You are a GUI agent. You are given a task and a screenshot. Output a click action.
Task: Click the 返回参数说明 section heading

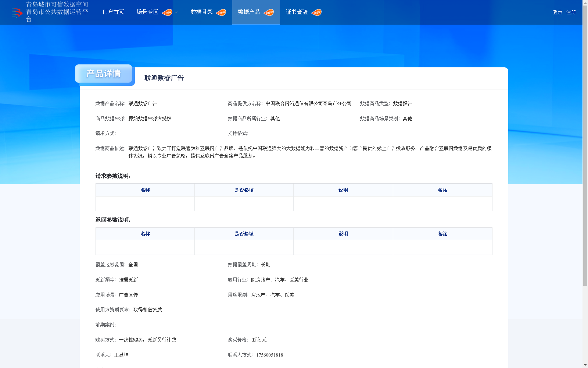113,220
